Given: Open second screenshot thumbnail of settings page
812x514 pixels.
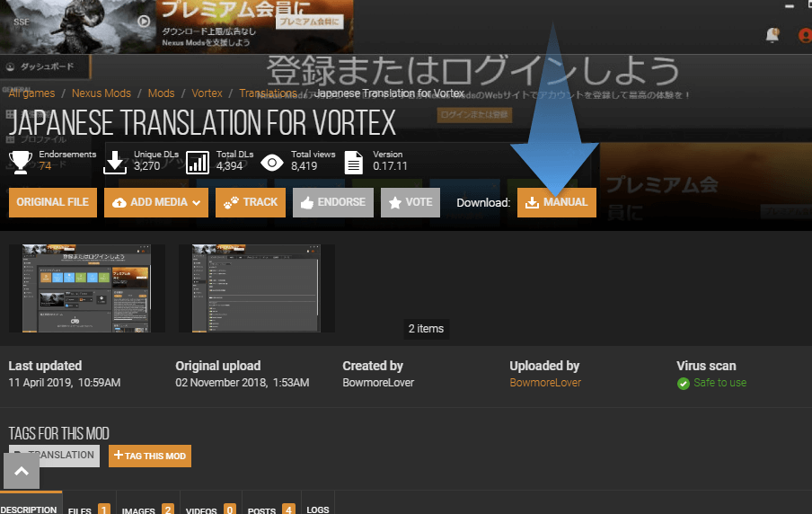Looking at the screenshot, I should point(256,288).
